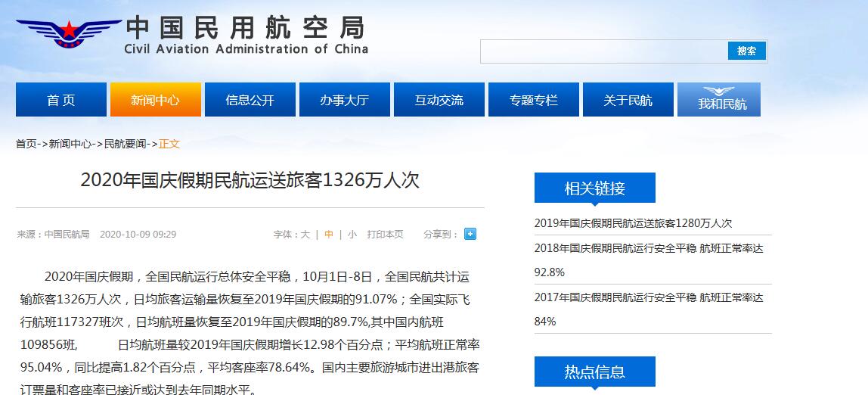
Task: Click 新闻中心 in the breadcrumb path
Action: click(x=71, y=144)
